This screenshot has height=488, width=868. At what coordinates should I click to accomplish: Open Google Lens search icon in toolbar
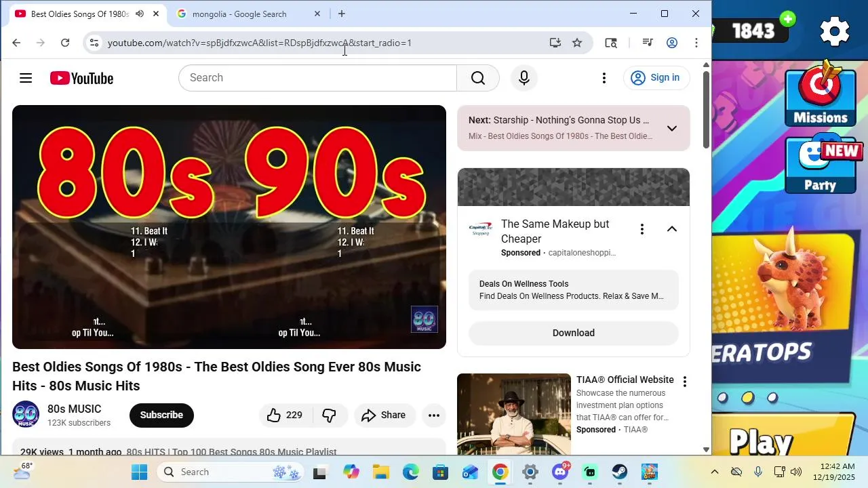point(611,43)
